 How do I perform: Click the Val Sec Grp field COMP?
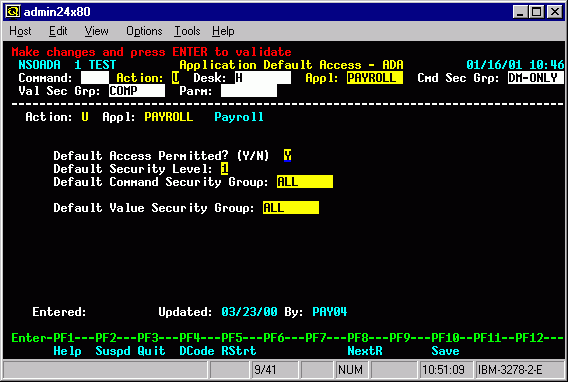point(137,91)
